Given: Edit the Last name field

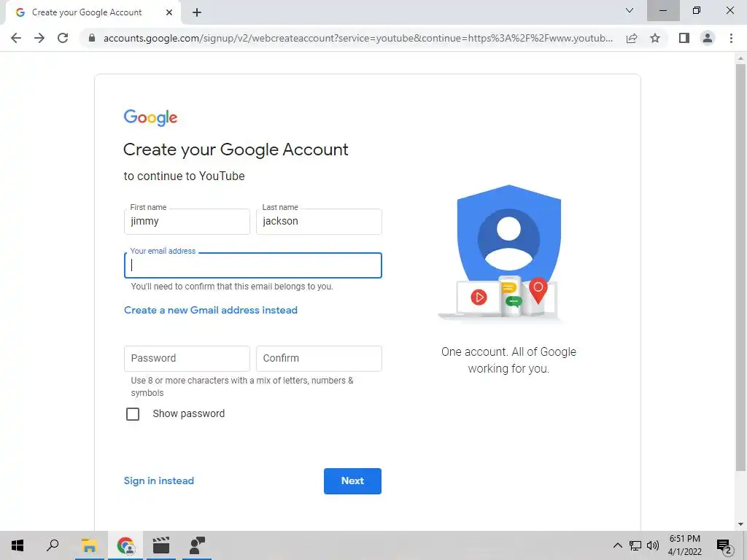Looking at the screenshot, I should 319,222.
